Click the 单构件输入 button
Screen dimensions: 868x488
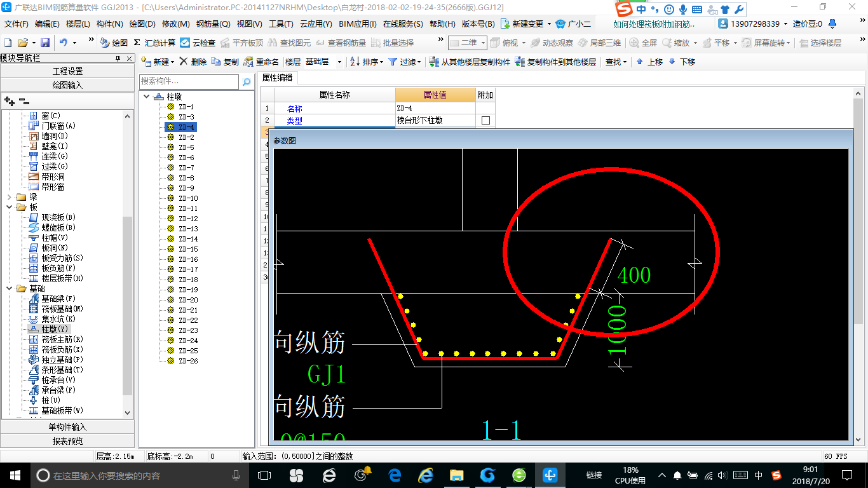[x=67, y=427]
